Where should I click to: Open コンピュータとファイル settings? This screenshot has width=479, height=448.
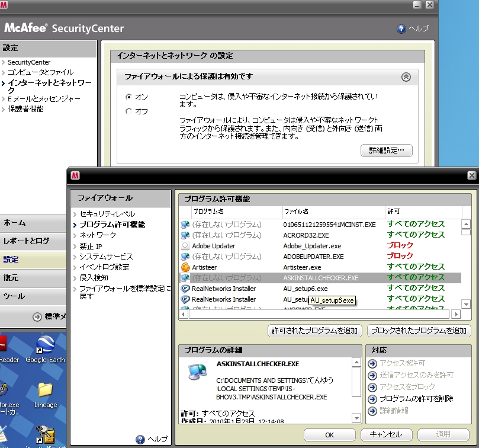click(x=40, y=72)
